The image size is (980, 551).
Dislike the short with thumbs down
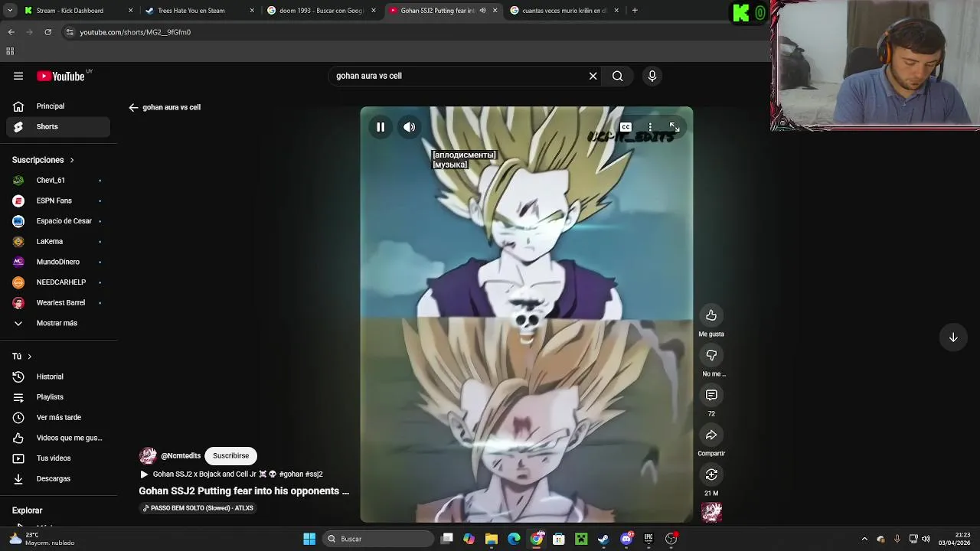point(711,355)
